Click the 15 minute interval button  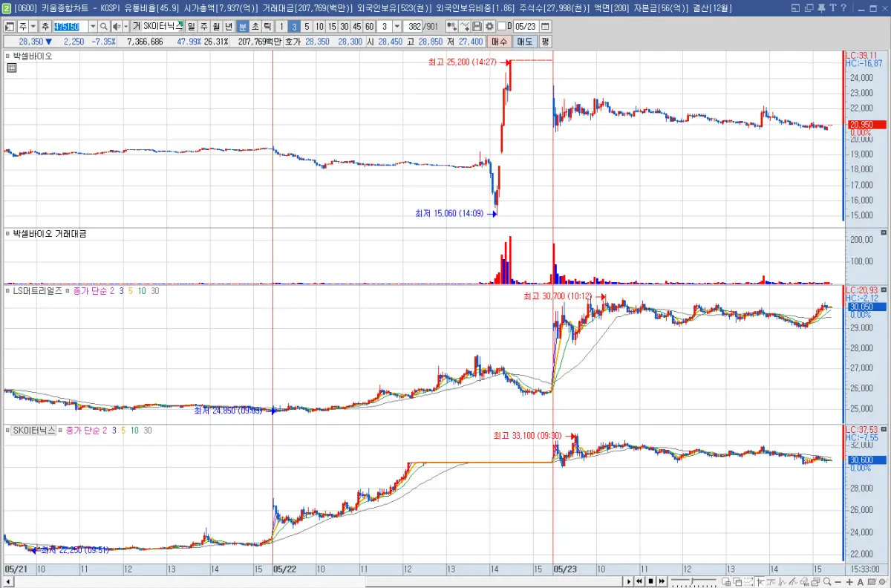click(332, 26)
